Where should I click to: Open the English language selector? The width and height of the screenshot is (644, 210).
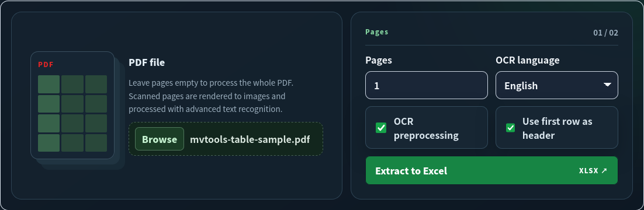click(556, 85)
